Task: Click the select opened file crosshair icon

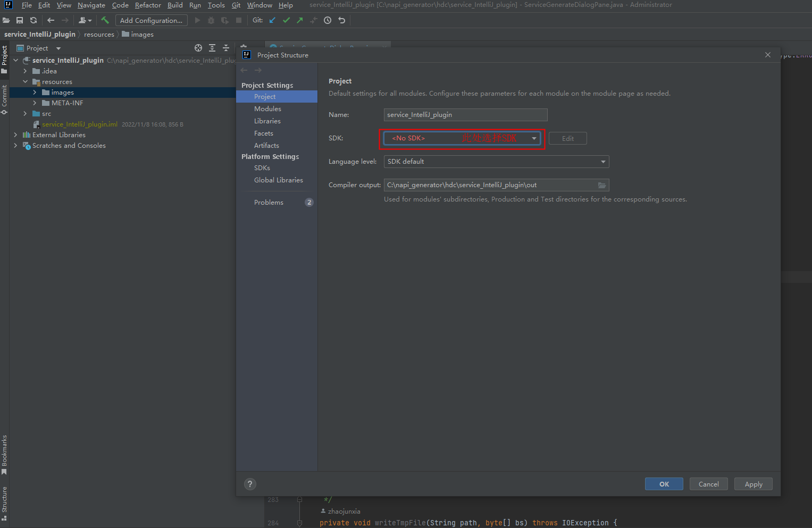Action: click(x=198, y=48)
